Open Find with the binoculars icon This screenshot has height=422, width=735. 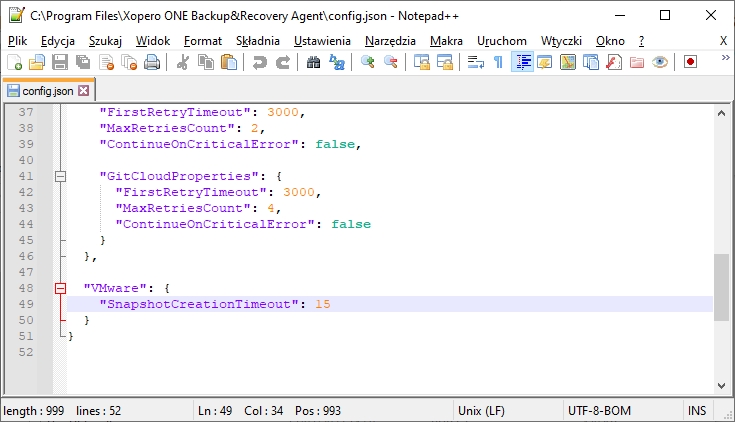tap(313, 62)
